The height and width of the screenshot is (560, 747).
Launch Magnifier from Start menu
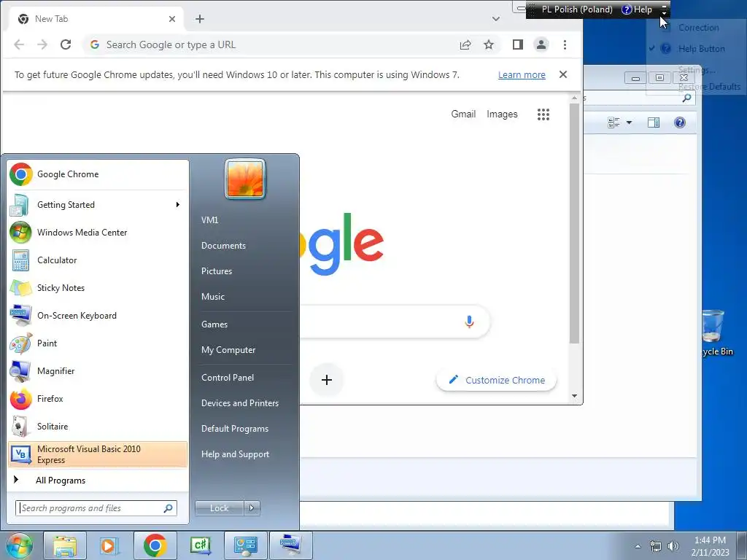[98, 371]
